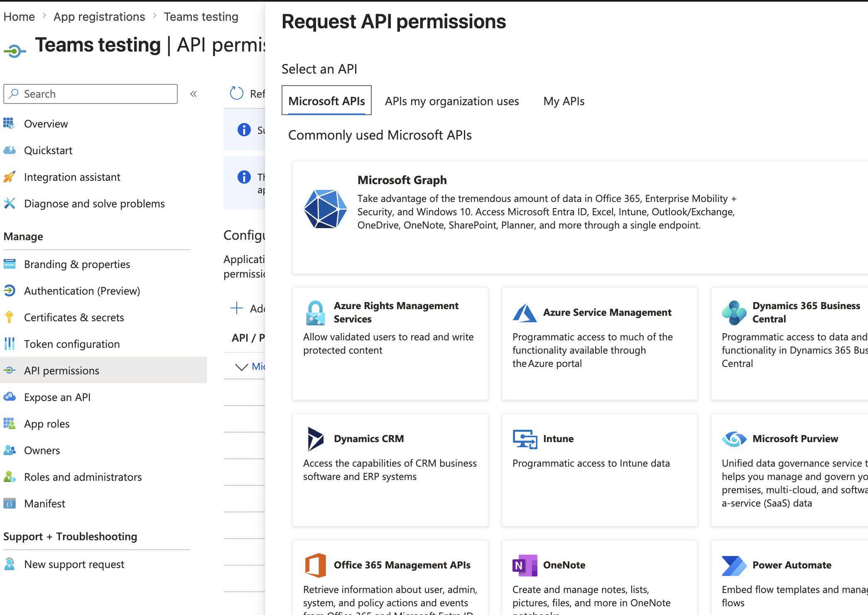The height and width of the screenshot is (615, 868).
Task: Click the Quickstart cloud icon
Action: (9, 150)
